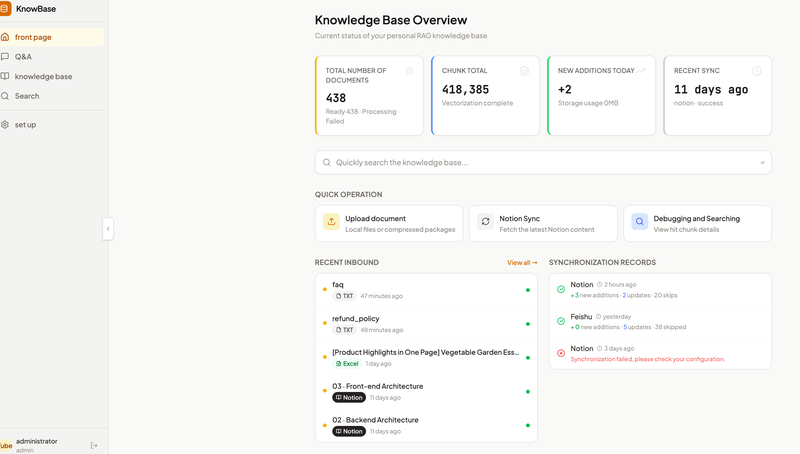Click the clock icon on Recent Sync card
Image resolution: width=800 pixels, height=454 pixels.
[x=756, y=71]
